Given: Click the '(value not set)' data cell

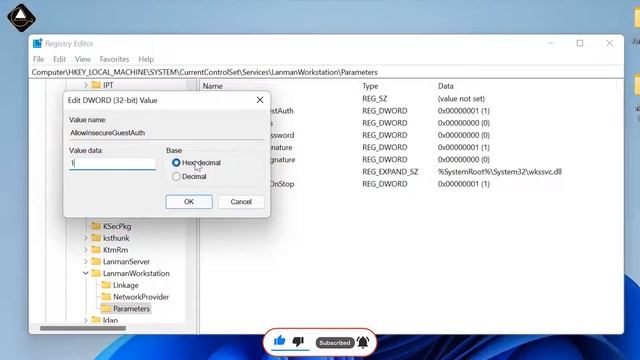Looking at the screenshot, I should (x=461, y=99).
